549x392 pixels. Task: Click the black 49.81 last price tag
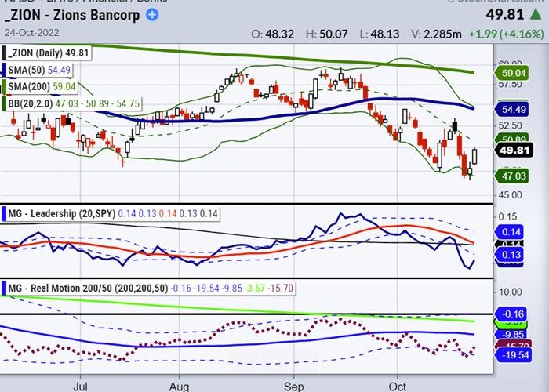514,151
